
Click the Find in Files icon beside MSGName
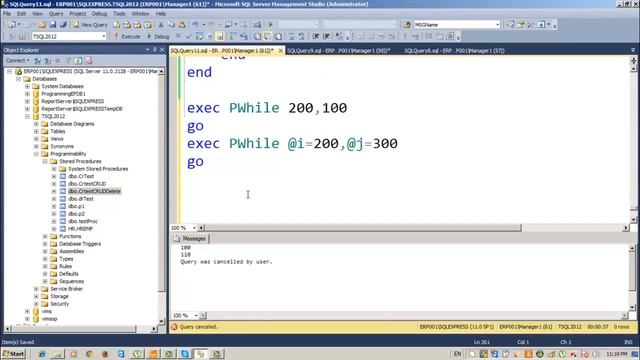point(407,24)
